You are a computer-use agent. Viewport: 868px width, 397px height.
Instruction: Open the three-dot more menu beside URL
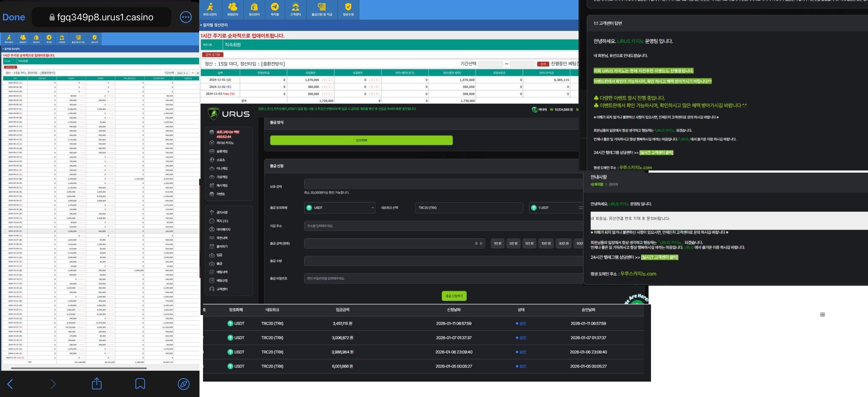tap(185, 17)
